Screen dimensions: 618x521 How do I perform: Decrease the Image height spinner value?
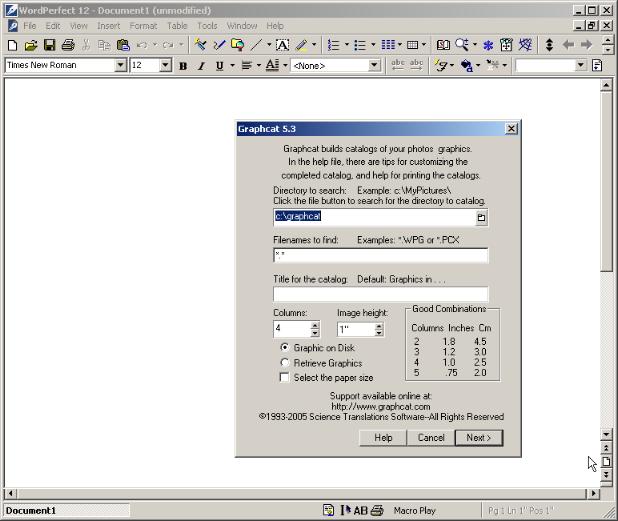[x=379, y=333]
